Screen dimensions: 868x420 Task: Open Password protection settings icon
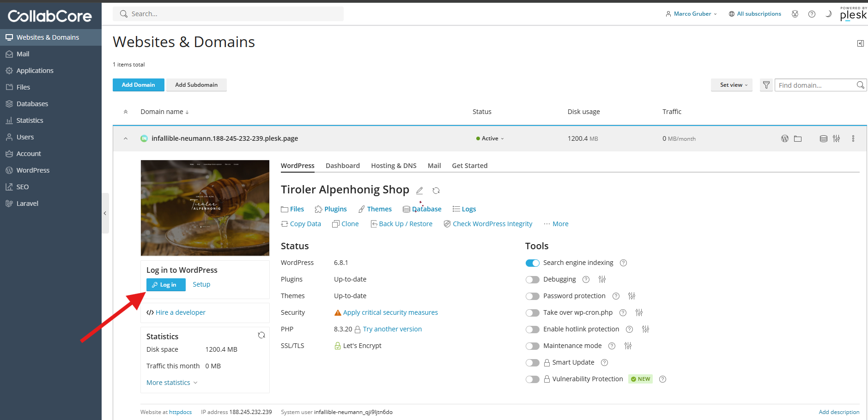click(631, 296)
